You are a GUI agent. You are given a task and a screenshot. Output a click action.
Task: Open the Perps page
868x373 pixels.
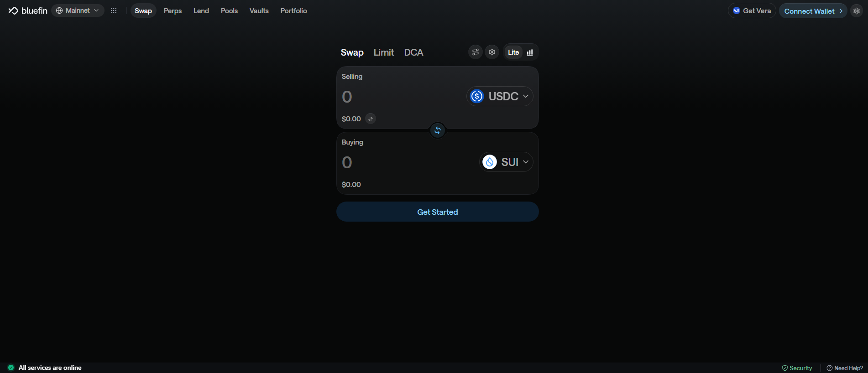pos(173,10)
